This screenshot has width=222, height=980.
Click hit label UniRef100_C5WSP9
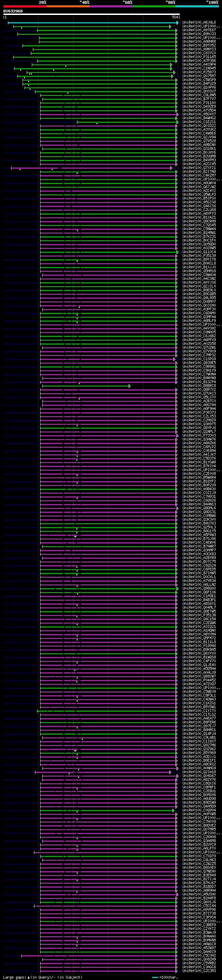click(x=199, y=80)
